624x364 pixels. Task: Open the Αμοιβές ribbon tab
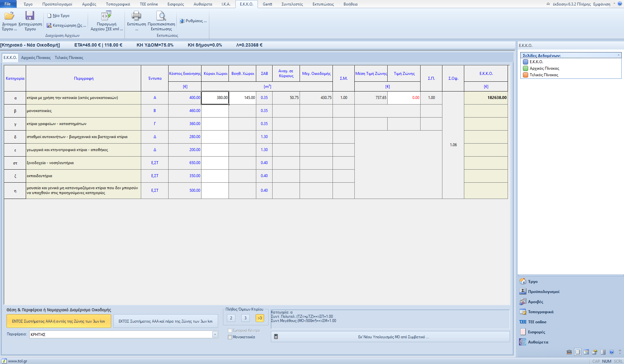89,4
